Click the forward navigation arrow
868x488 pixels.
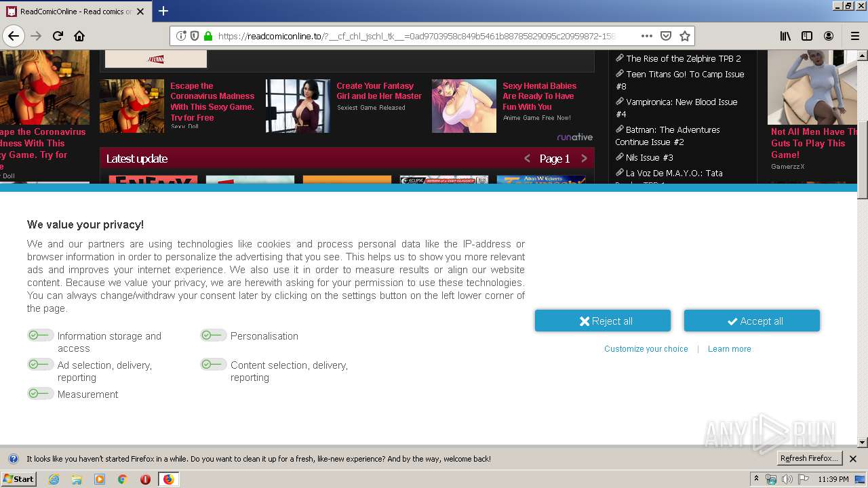click(36, 36)
